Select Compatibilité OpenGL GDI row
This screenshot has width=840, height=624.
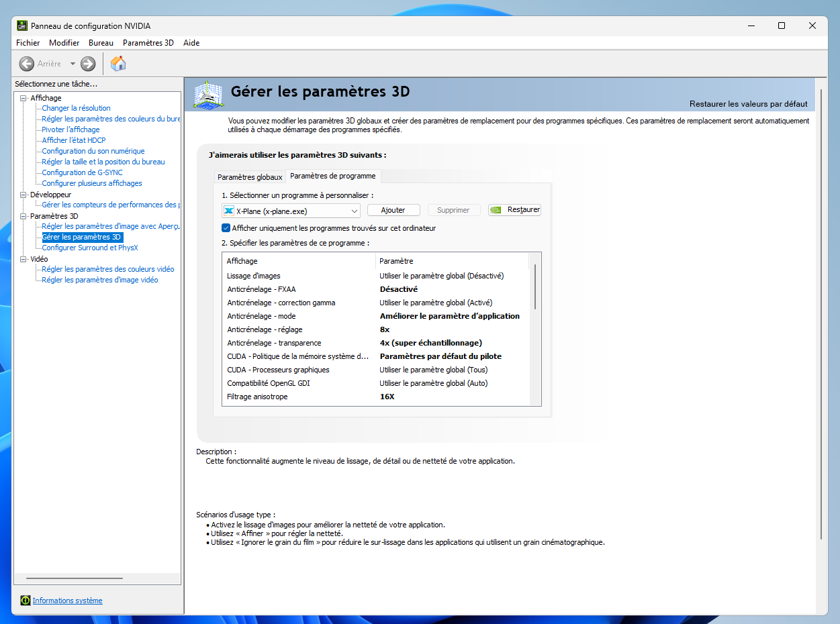point(376,383)
